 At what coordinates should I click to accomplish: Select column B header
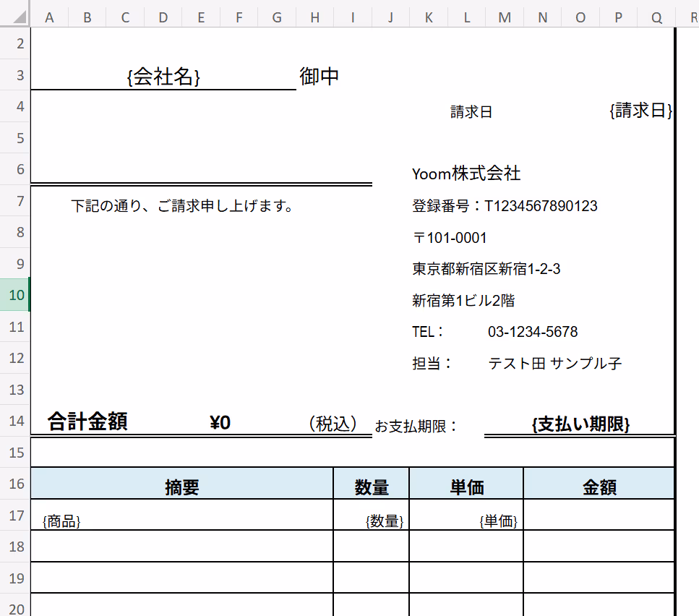click(87, 17)
